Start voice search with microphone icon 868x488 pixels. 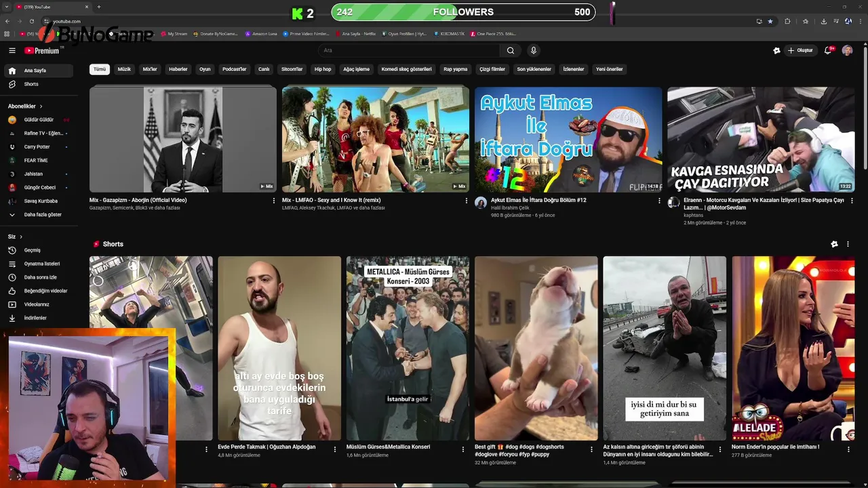click(x=534, y=50)
